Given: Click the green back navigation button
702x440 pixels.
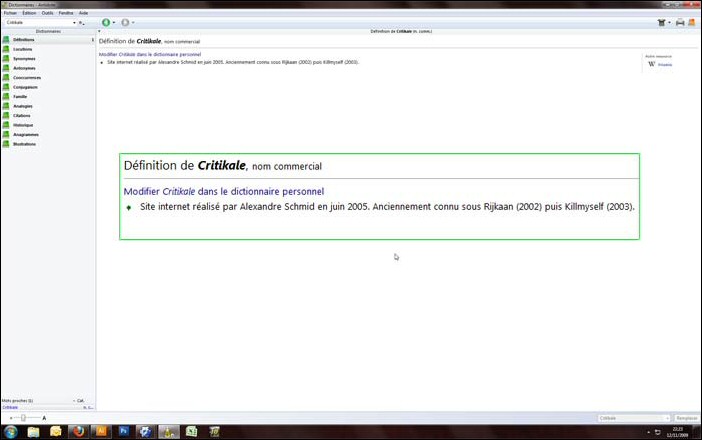Looking at the screenshot, I should (x=106, y=22).
